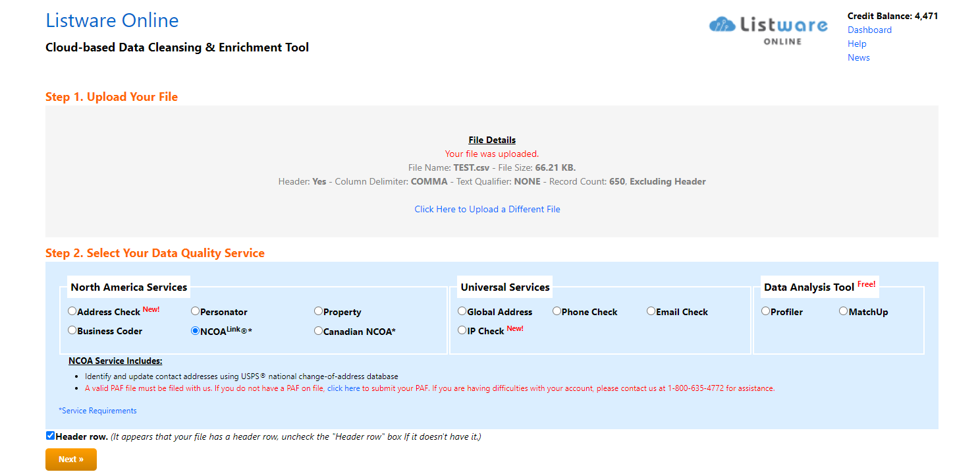The height and width of the screenshot is (476, 980).
Task: Open the Help link
Action: (x=857, y=44)
